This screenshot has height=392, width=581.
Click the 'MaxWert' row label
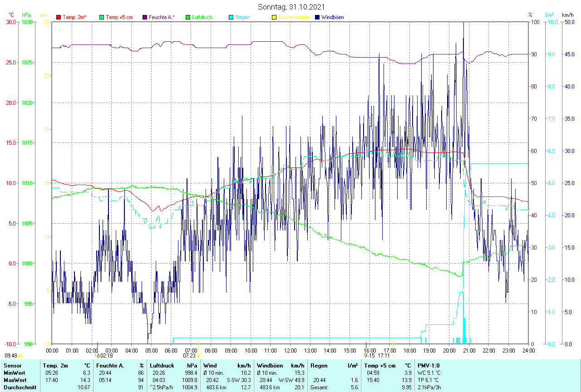click(x=15, y=380)
